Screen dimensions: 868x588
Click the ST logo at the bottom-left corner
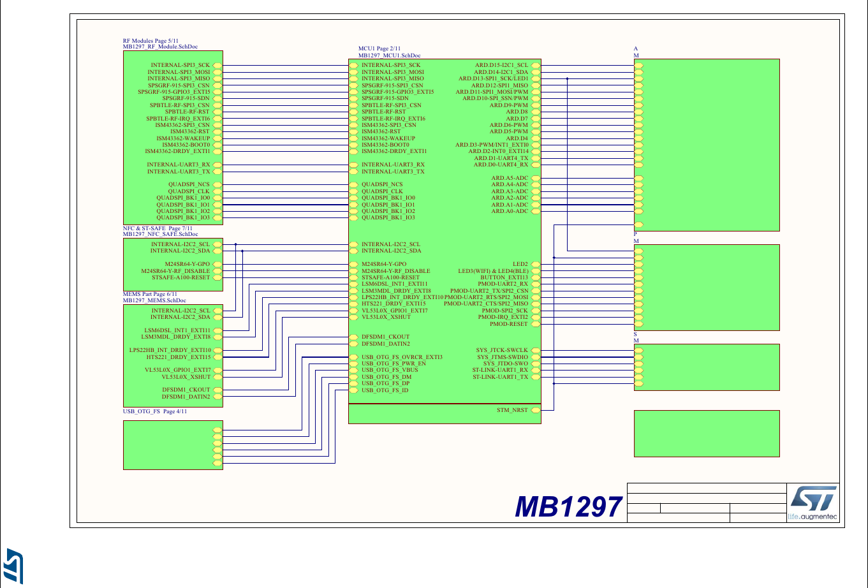11,566
